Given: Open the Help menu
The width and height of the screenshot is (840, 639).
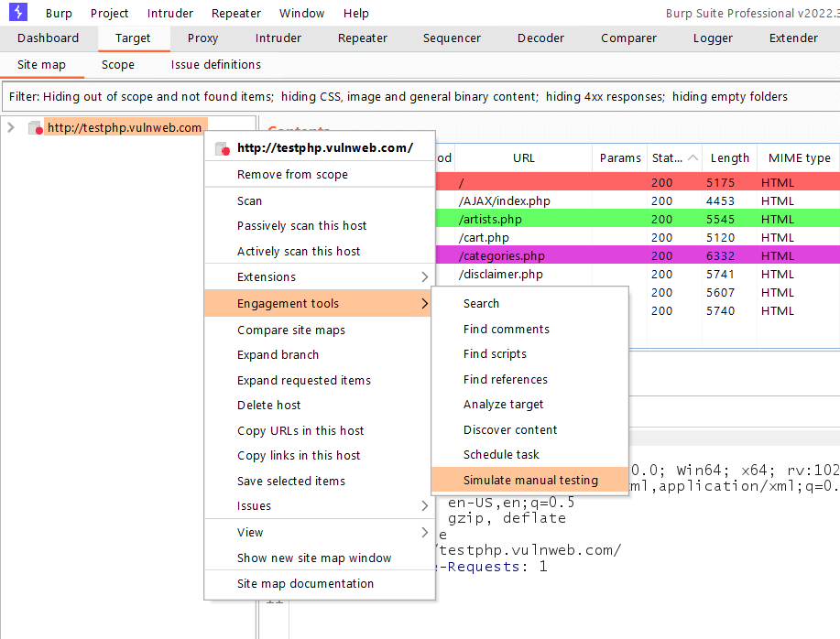Looking at the screenshot, I should point(355,13).
